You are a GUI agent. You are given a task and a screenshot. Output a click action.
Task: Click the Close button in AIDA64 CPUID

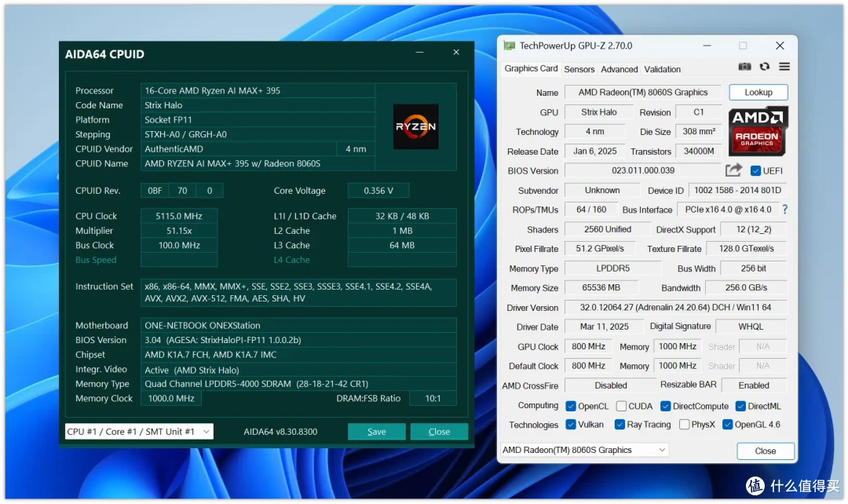pyautogui.click(x=439, y=432)
